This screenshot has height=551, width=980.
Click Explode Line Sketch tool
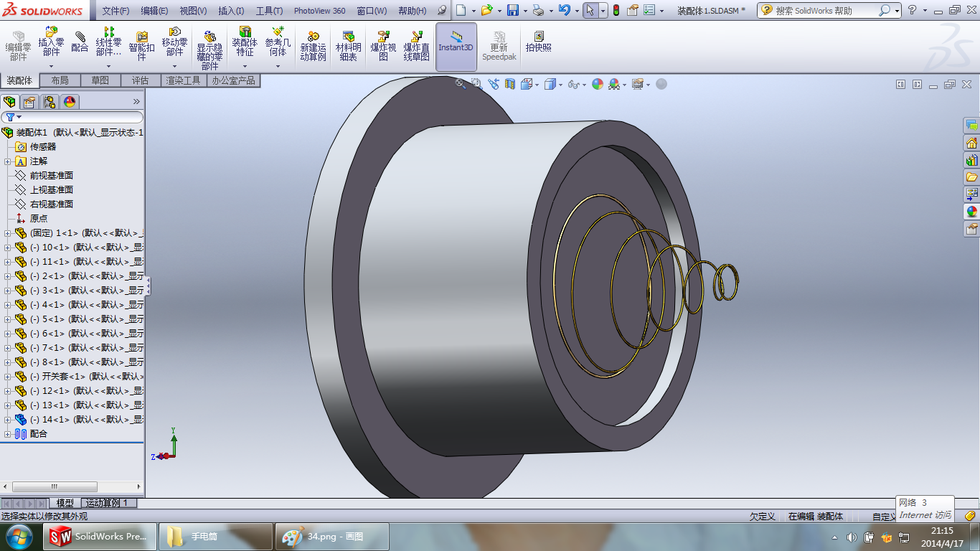point(416,46)
